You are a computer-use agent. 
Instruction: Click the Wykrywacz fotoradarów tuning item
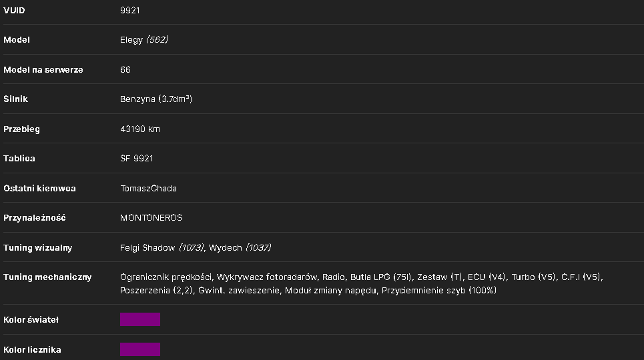click(x=267, y=277)
